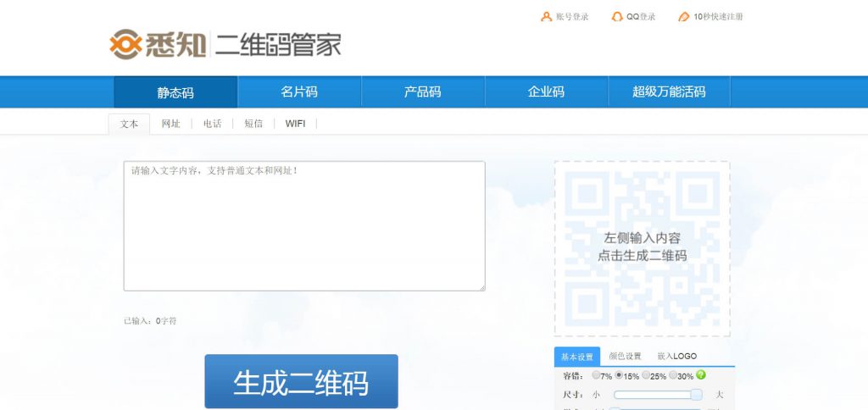Screen dimensions: 868x410
Task: Select 30% error correction radio
Action: [x=672, y=375]
